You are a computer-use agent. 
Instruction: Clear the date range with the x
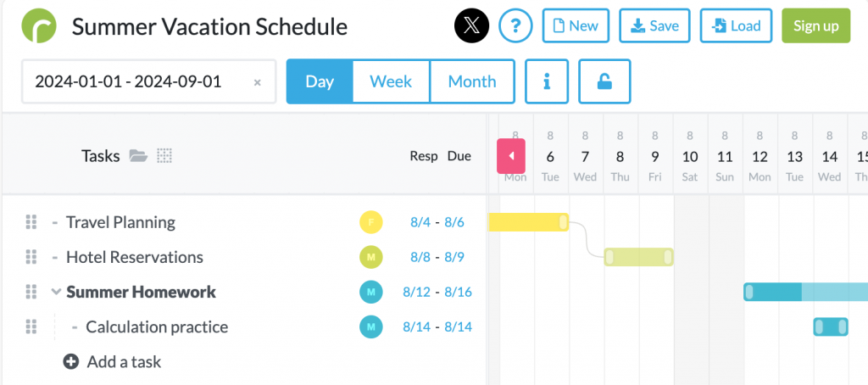pyautogui.click(x=258, y=82)
